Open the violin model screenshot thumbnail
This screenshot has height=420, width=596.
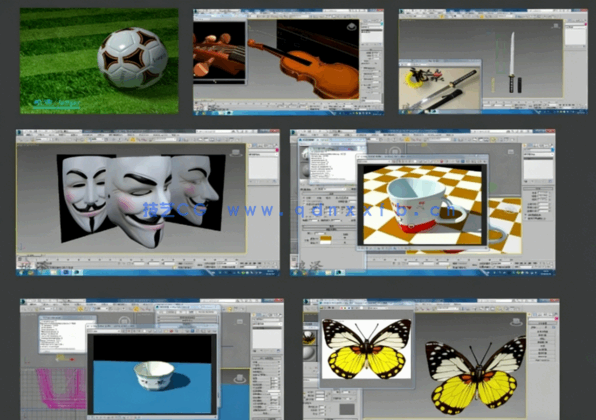pyautogui.click(x=288, y=62)
